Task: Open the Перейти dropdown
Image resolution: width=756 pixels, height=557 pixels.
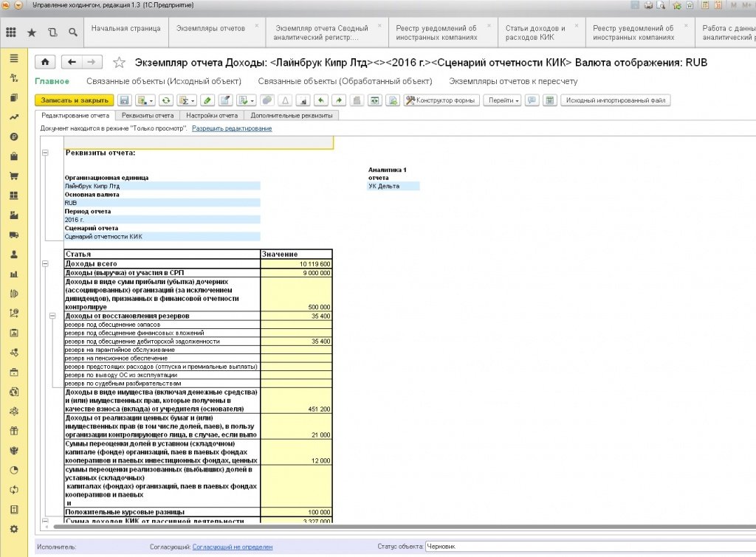Action: click(x=502, y=100)
